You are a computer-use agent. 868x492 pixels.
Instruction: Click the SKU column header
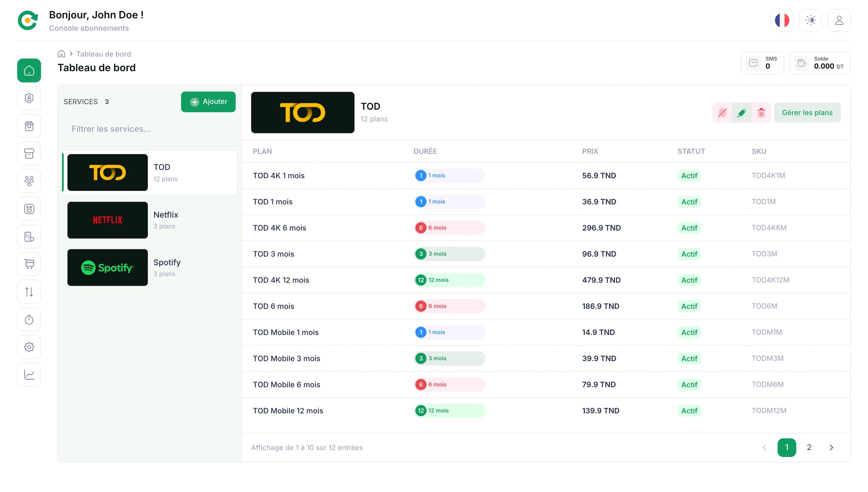pos(759,151)
